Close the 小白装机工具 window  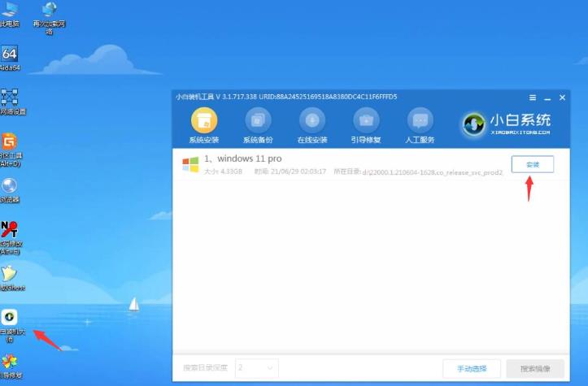click(562, 98)
